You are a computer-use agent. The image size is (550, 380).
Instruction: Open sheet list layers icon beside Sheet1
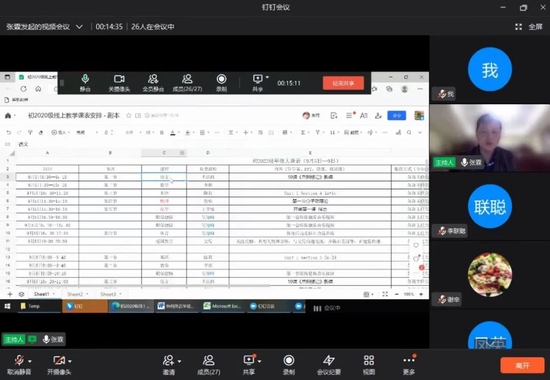21,294
